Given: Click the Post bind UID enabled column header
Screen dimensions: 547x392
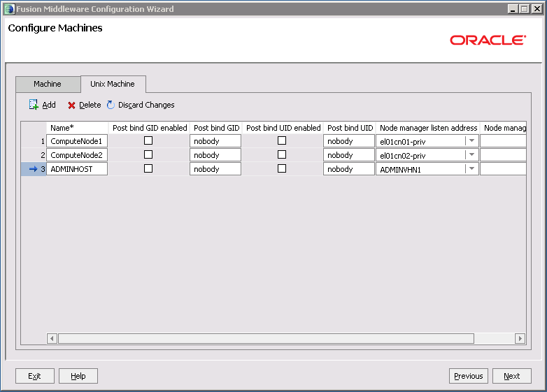Looking at the screenshot, I should (x=283, y=128).
